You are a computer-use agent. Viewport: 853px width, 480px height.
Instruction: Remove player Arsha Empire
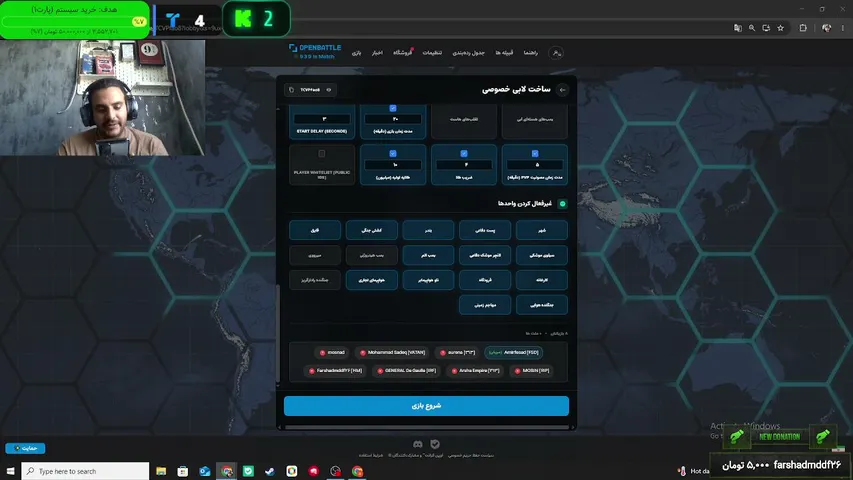[x=454, y=371]
